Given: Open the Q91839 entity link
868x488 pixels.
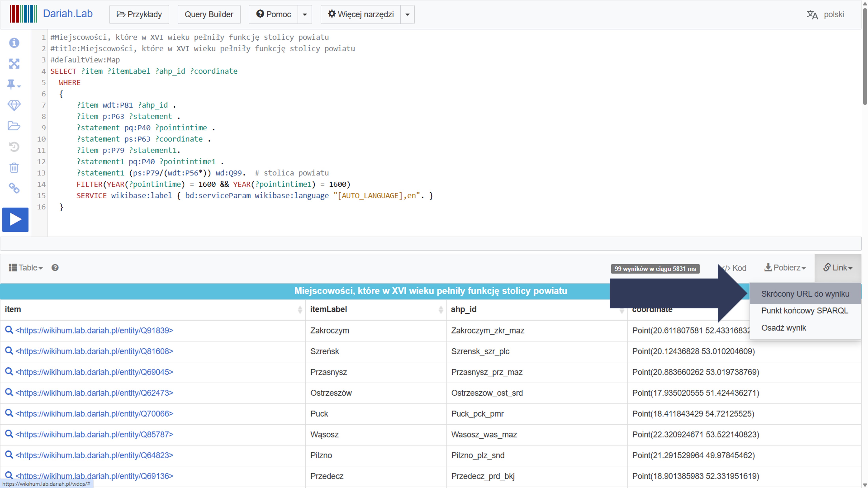Looking at the screenshot, I should point(94,331).
